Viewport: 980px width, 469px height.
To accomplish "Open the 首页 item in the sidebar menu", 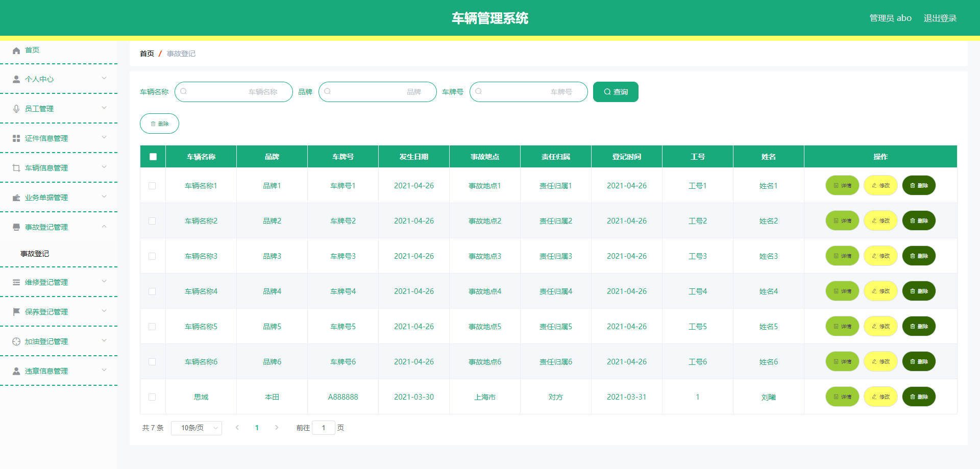I will [59, 50].
